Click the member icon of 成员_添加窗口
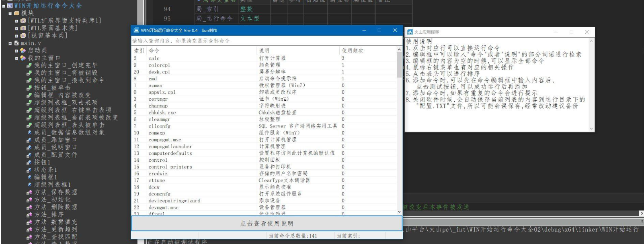The image size is (644, 244). [x=29, y=140]
